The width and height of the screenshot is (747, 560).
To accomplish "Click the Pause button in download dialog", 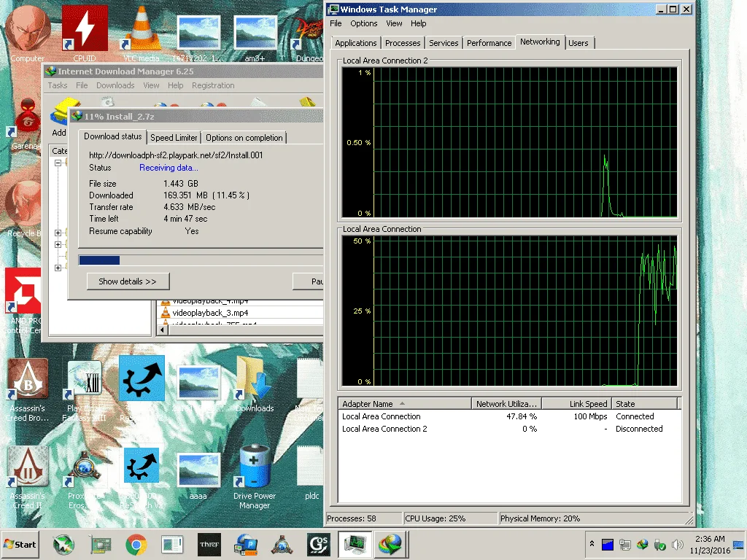I will click(309, 281).
